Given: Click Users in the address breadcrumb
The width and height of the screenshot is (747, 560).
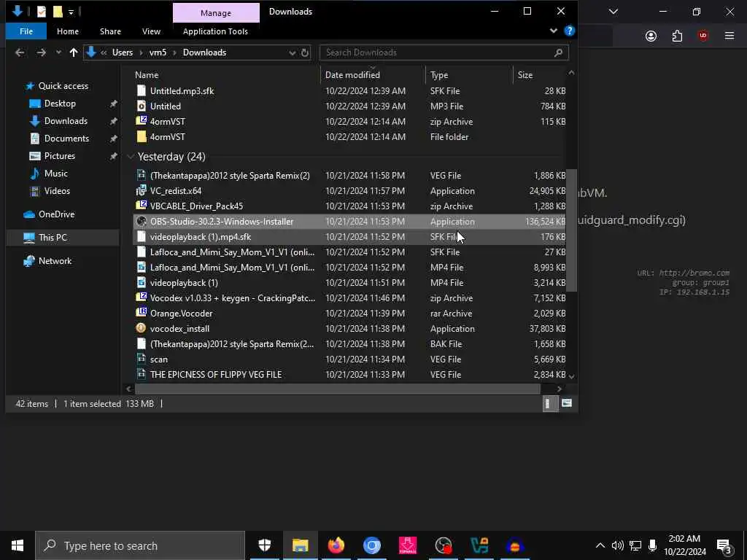Looking at the screenshot, I should pyautogui.click(x=123, y=52).
